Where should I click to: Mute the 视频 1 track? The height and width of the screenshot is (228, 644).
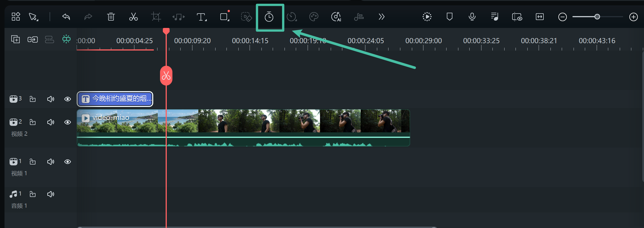(x=51, y=162)
